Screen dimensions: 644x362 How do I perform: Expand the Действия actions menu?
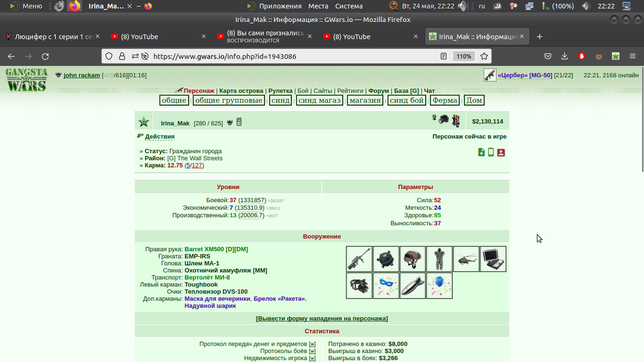click(x=160, y=137)
